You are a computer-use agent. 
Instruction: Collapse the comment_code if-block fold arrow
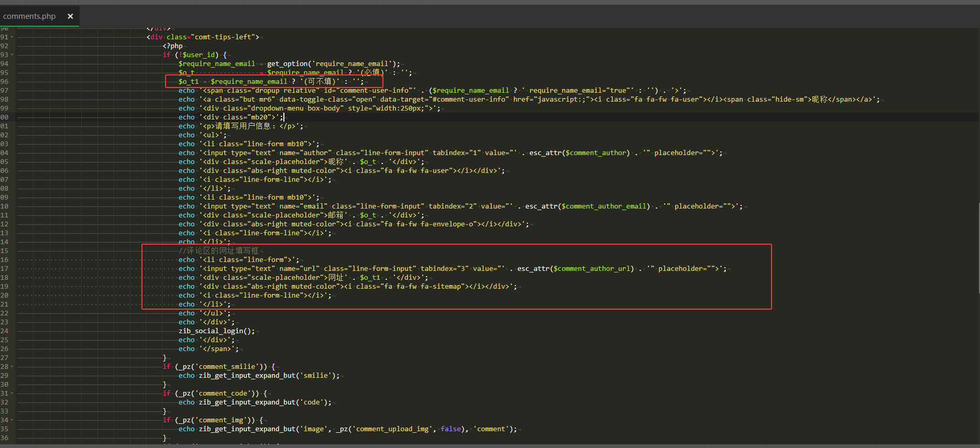click(12, 394)
